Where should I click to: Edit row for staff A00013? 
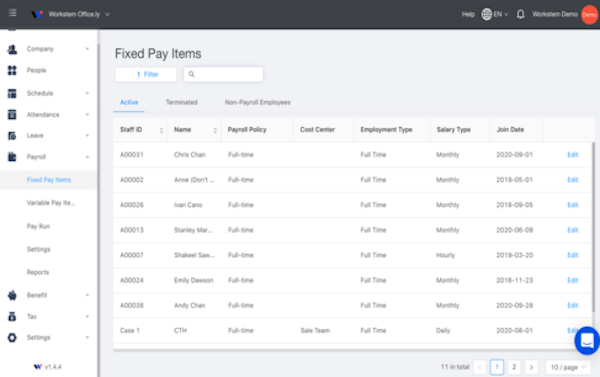point(572,230)
